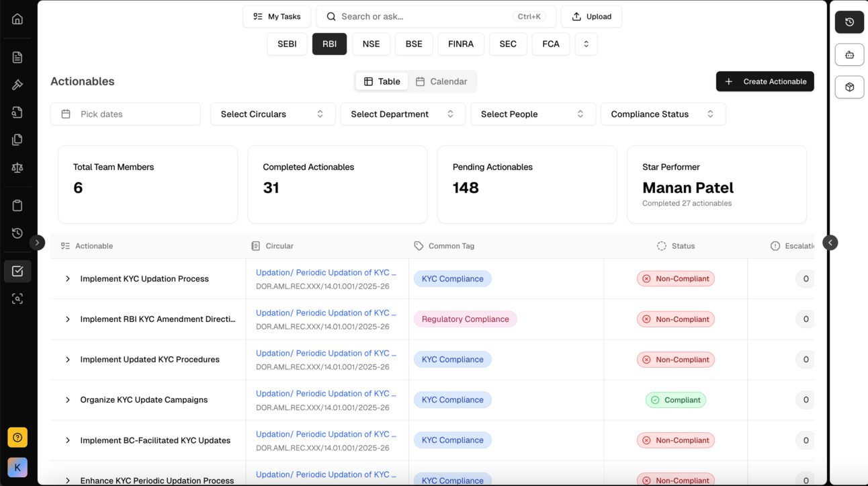
Task: Click the Search or ask input field
Action: pyautogui.click(x=423, y=17)
